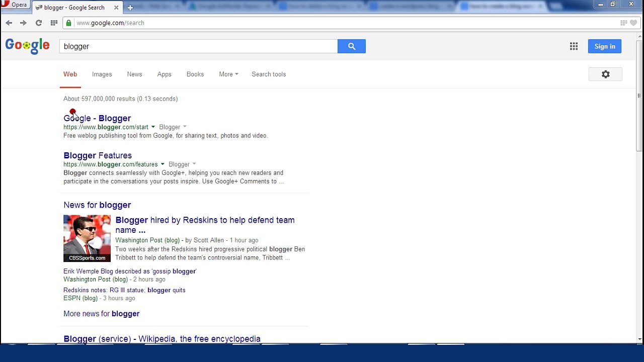Close the 'blogger - Google Search' tab
The image size is (644, 362).
117,8
